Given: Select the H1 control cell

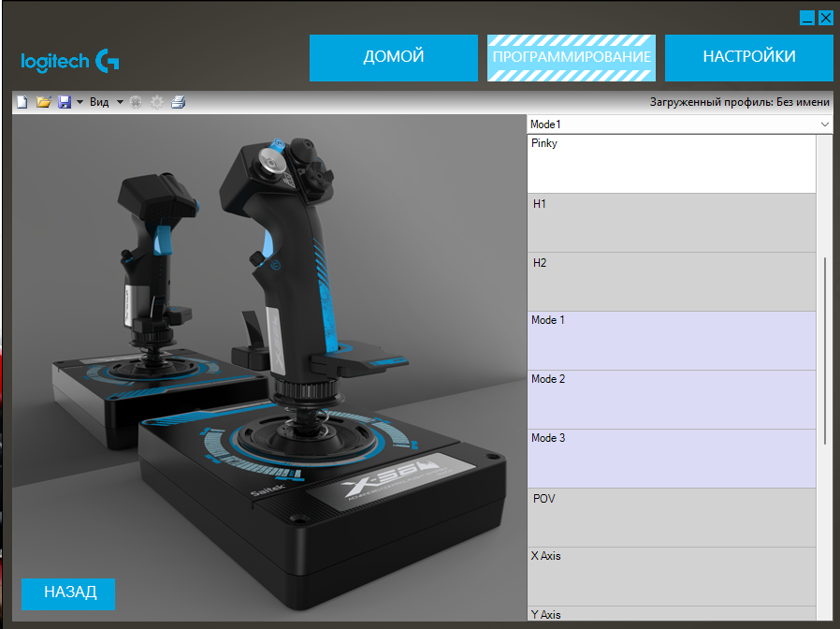Looking at the screenshot, I should pyautogui.click(x=672, y=223).
